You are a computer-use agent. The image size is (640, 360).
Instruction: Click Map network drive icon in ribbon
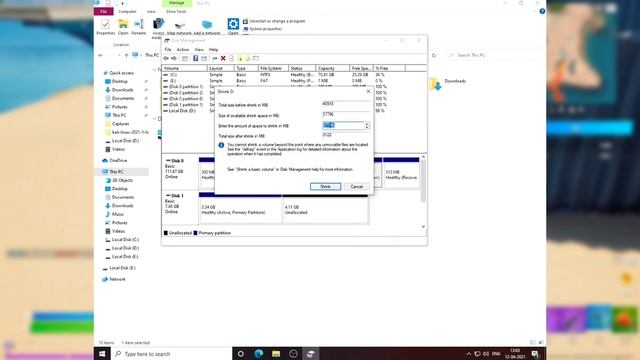click(180, 25)
